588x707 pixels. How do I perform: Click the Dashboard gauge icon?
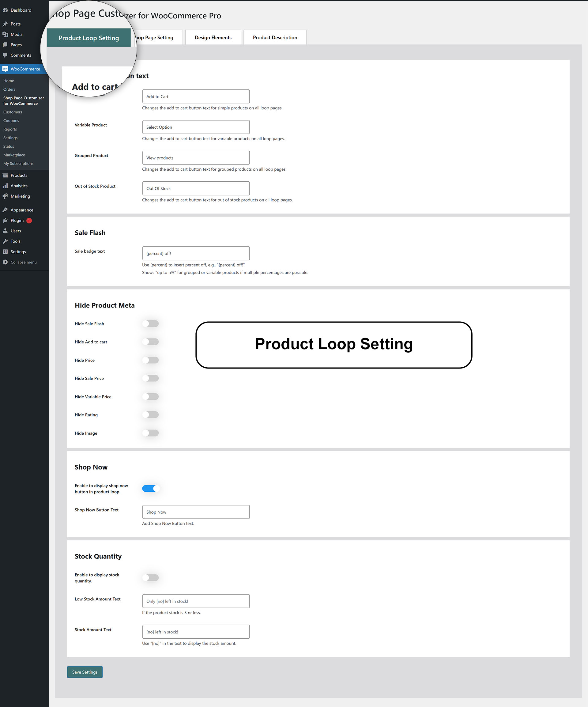point(6,10)
